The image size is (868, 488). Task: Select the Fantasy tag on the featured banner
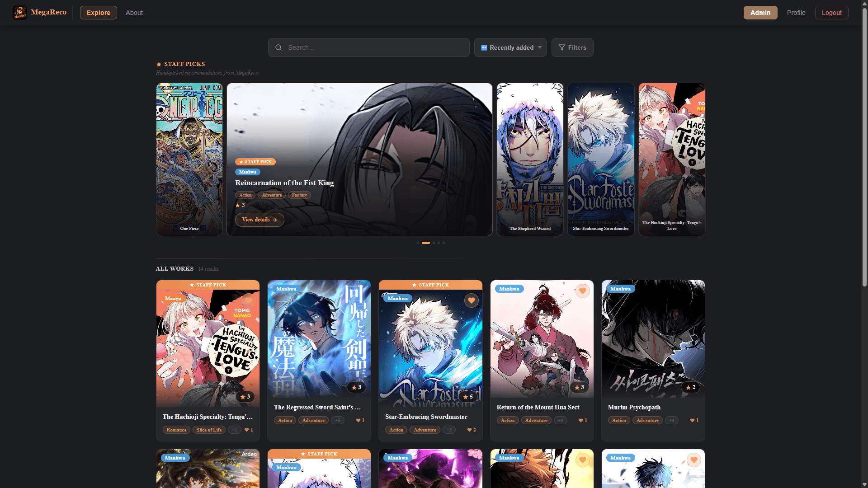[x=299, y=195]
